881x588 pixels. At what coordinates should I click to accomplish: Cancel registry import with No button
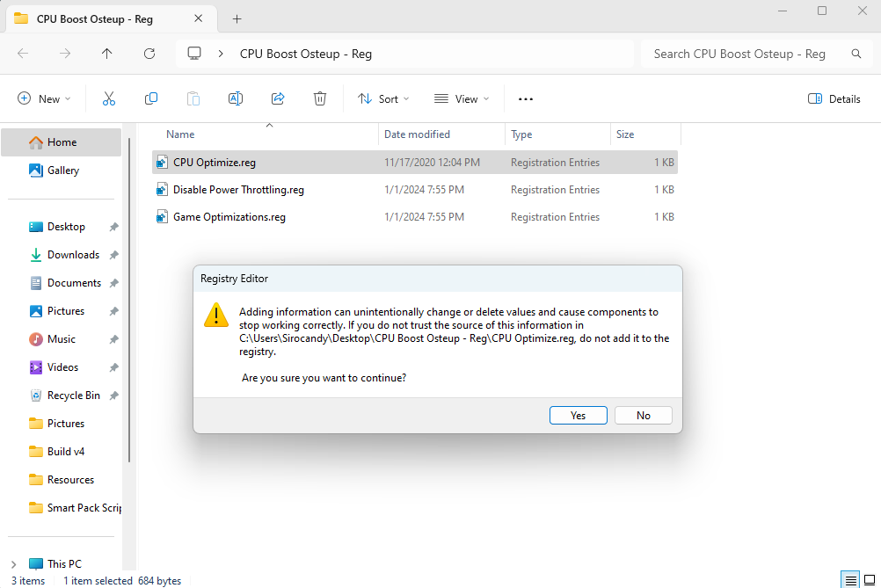pyautogui.click(x=644, y=416)
